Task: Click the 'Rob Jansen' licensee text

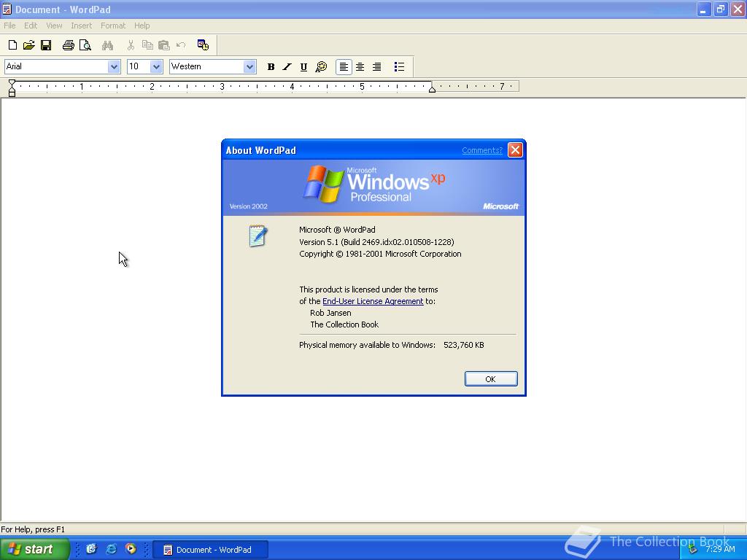Action: pos(330,313)
